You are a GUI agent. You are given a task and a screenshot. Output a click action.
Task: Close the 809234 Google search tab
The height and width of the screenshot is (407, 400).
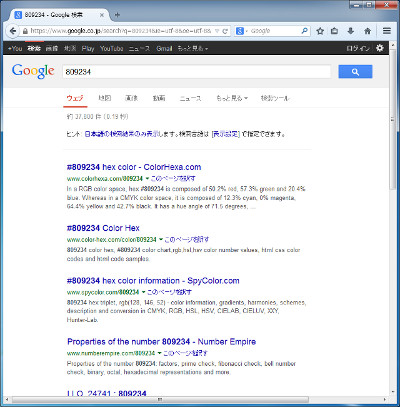(x=102, y=15)
